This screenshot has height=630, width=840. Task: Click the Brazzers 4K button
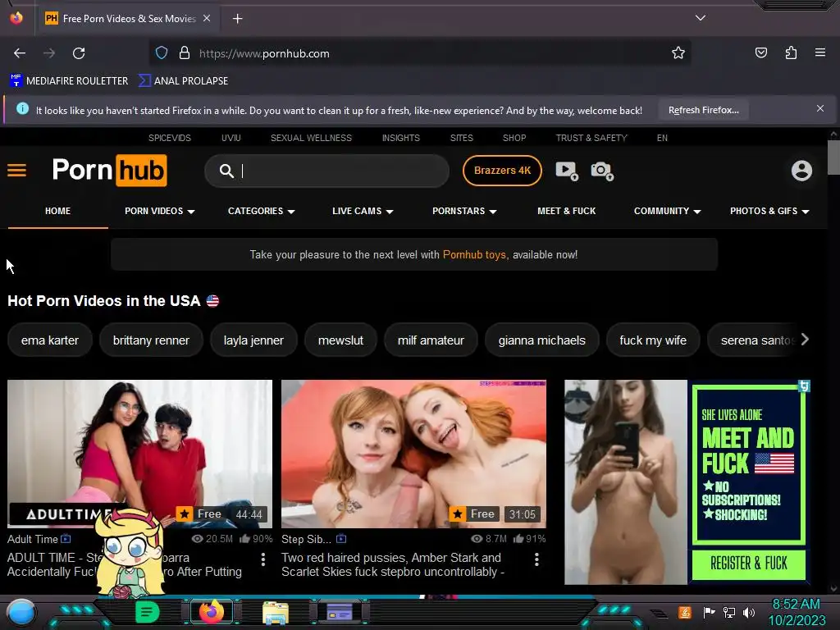coord(503,171)
